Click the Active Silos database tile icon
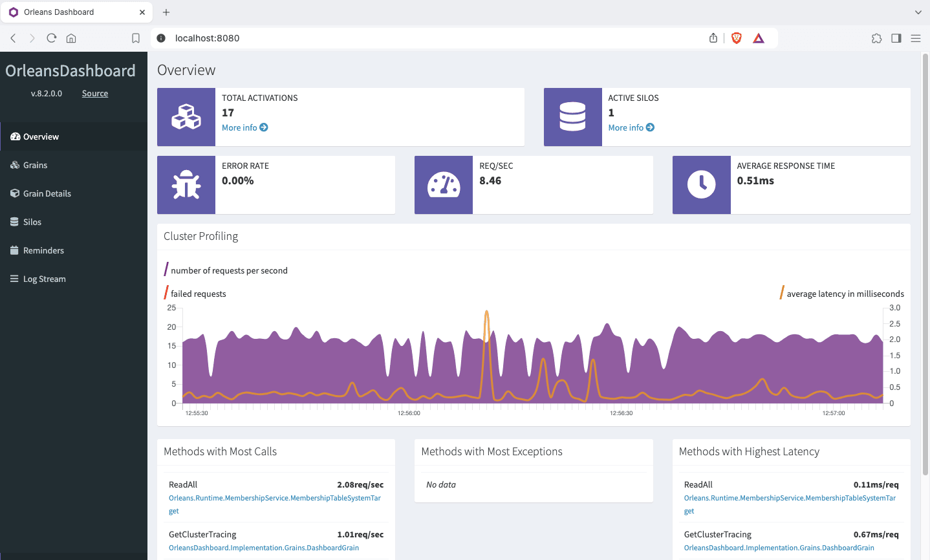Image resolution: width=930 pixels, height=560 pixels. 573,117
